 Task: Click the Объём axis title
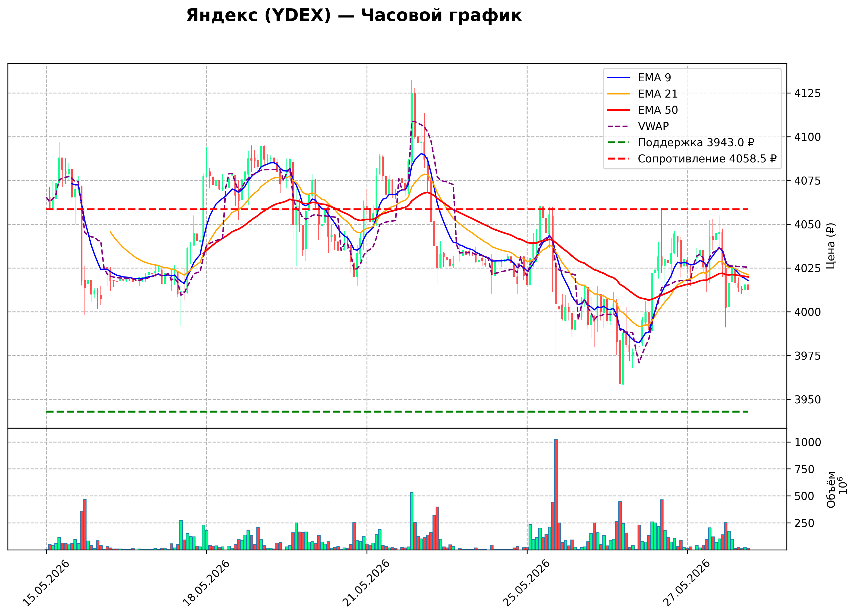tap(831, 489)
